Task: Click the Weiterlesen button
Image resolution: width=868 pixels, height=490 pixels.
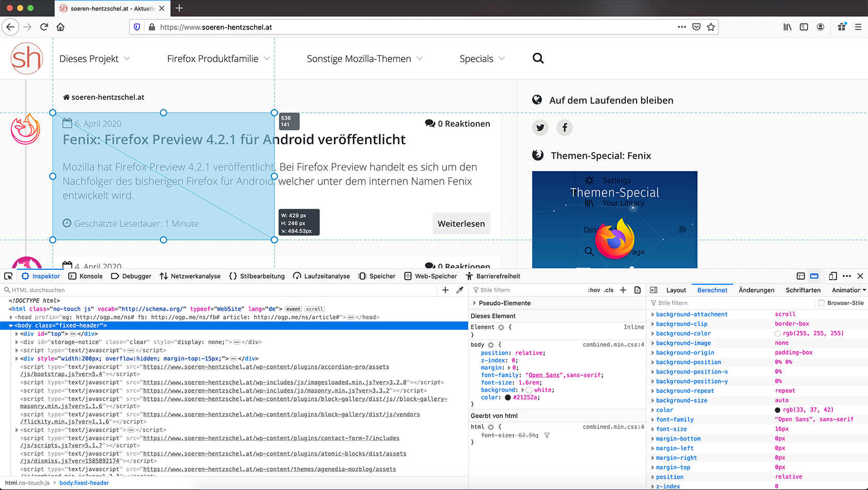Action: pyautogui.click(x=461, y=223)
